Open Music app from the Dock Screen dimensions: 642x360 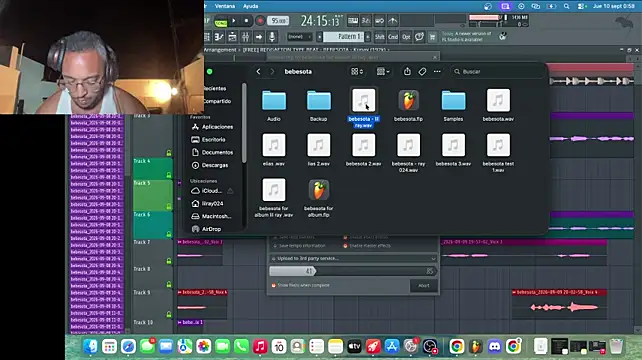260,346
